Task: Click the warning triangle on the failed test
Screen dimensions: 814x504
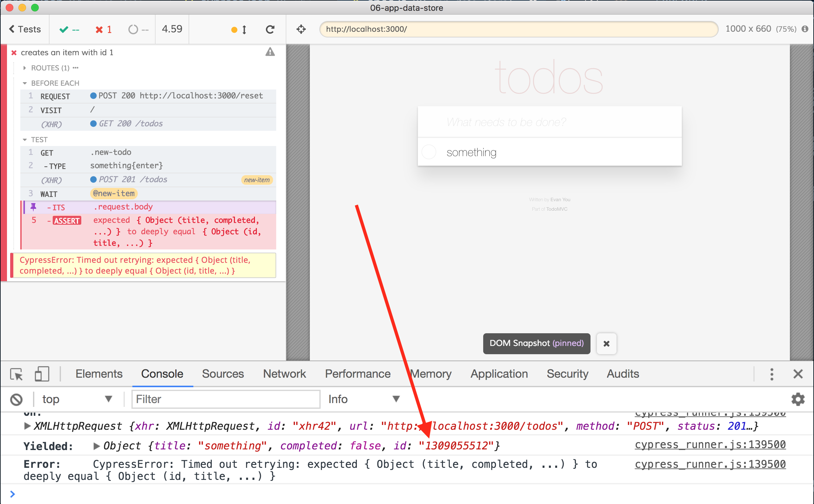Action: [270, 52]
